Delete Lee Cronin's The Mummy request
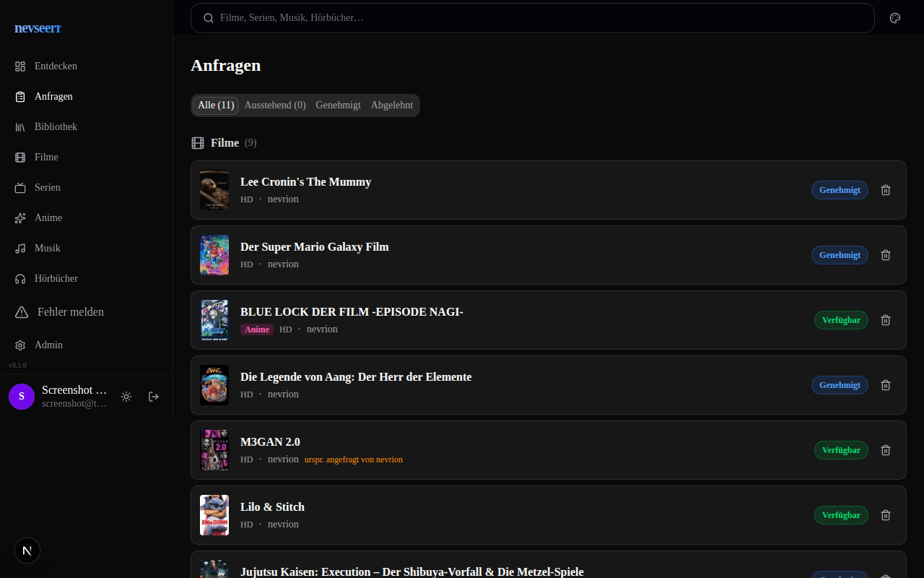The width and height of the screenshot is (924, 578). 886,190
